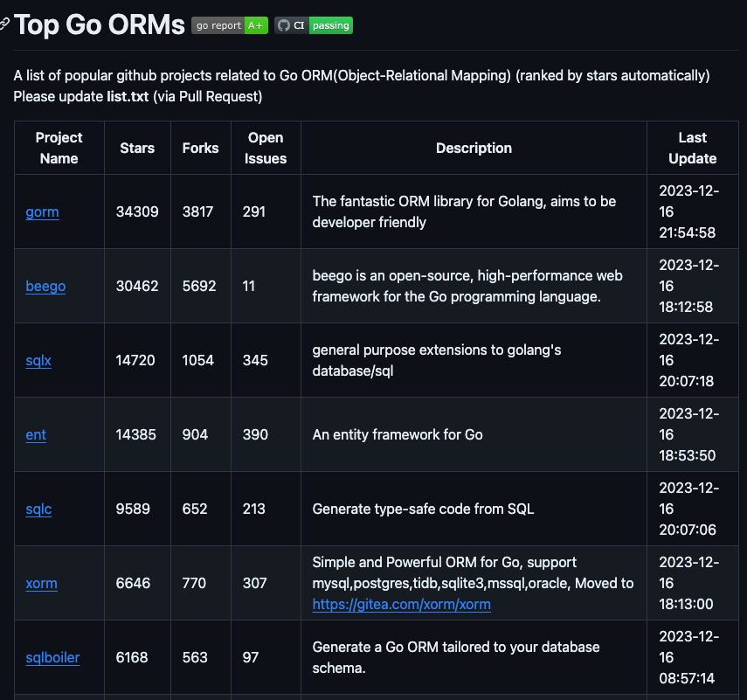Click the Stars column header
The width and height of the screenshot is (747, 700).
[x=137, y=148]
